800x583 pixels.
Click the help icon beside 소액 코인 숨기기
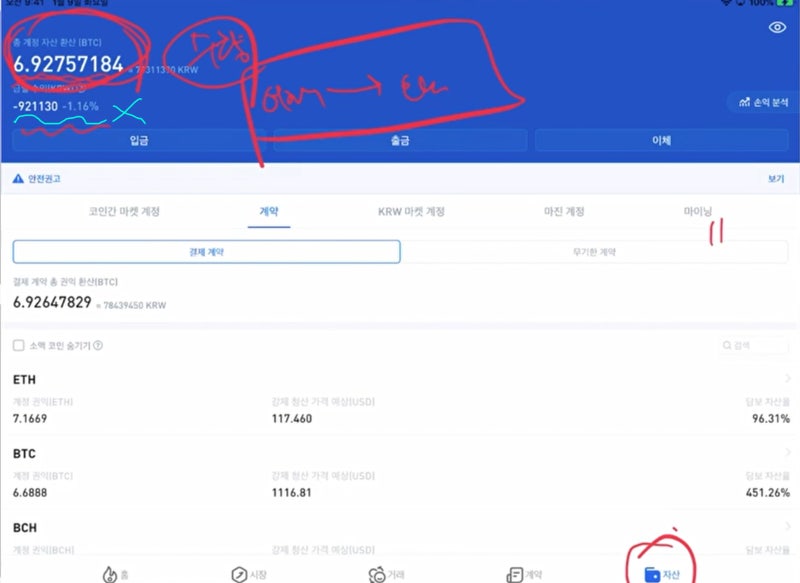[x=98, y=345]
